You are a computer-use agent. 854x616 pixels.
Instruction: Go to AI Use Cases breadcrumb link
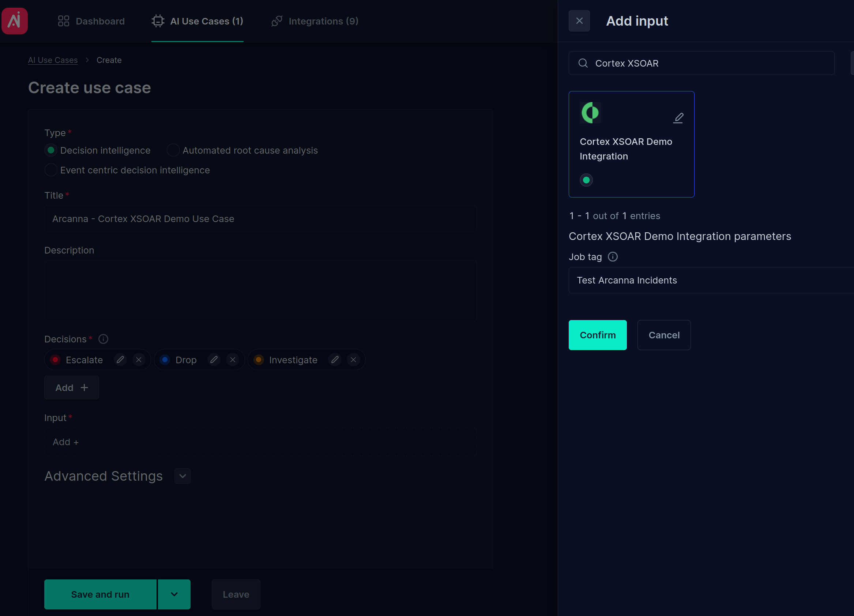click(x=53, y=60)
